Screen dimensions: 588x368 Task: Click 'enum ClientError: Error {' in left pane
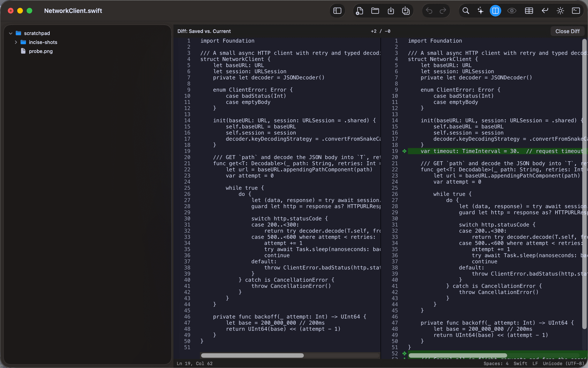tap(253, 90)
